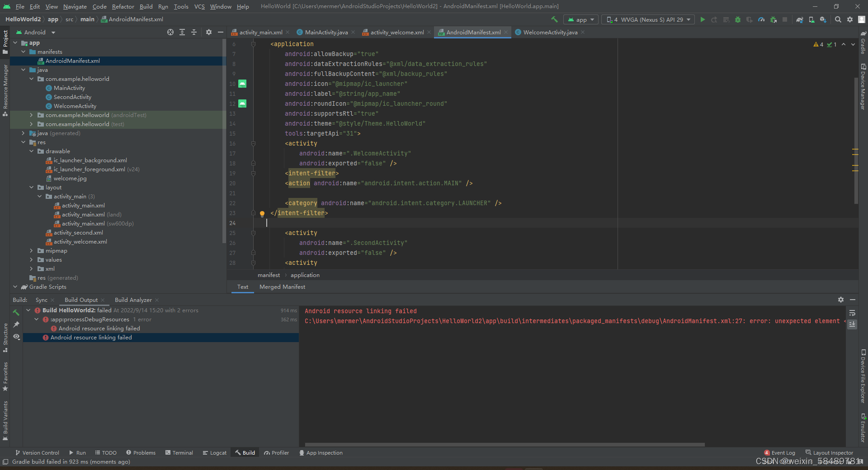Collapse the Build HelloWorld2 failed node
868x470 pixels.
(x=28, y=310)
